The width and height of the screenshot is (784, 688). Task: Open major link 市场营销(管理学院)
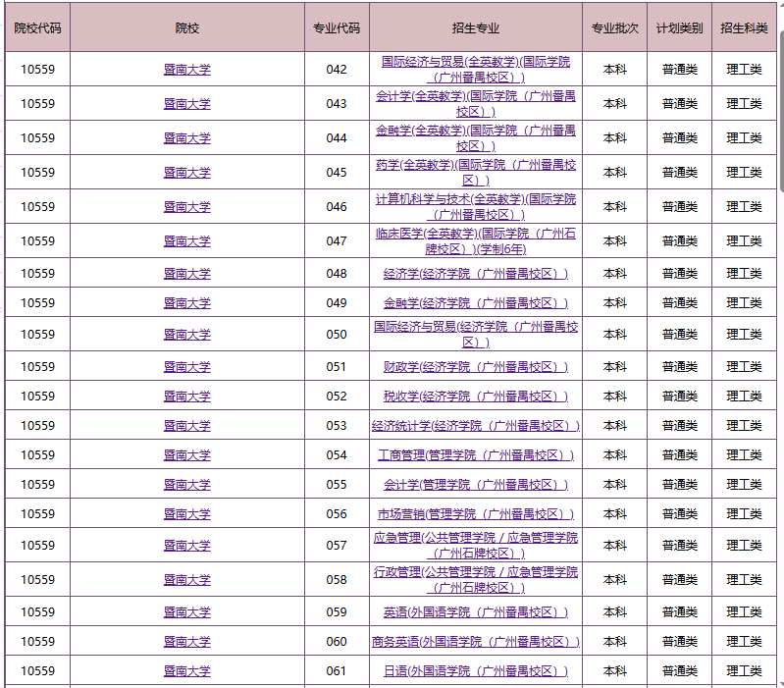[x=476, y=514]
